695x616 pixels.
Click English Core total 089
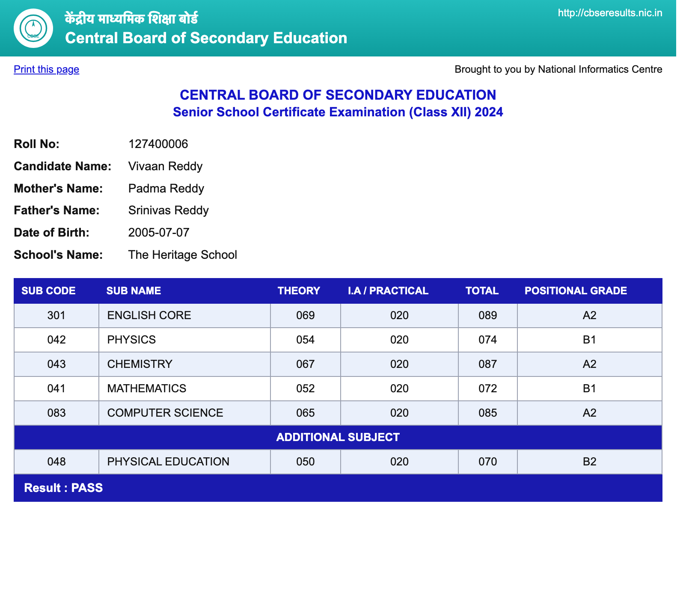tap(488, 316)
